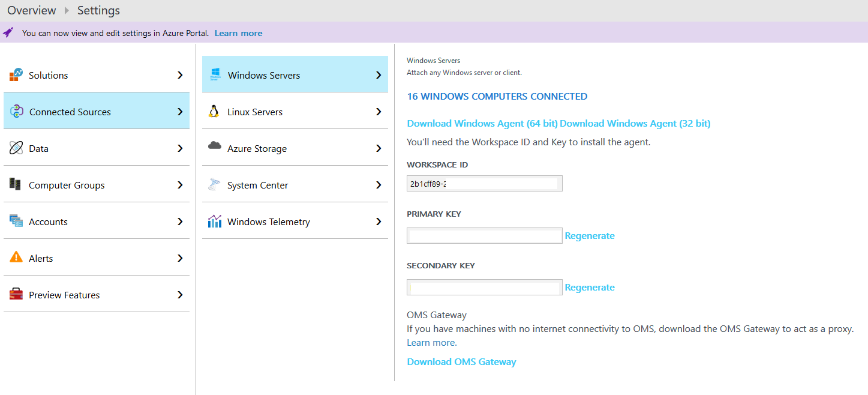This screenshot has height=395, width=868.
Task: Click the Windows Telemetry chart icon
Action: [x=215, y=222]
